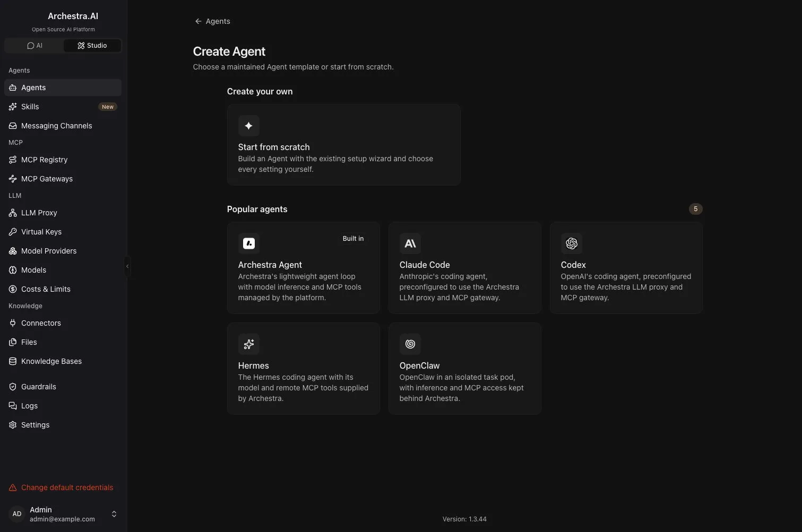
Task: Click the New badge beside Skills
Action: click(108, 107)
